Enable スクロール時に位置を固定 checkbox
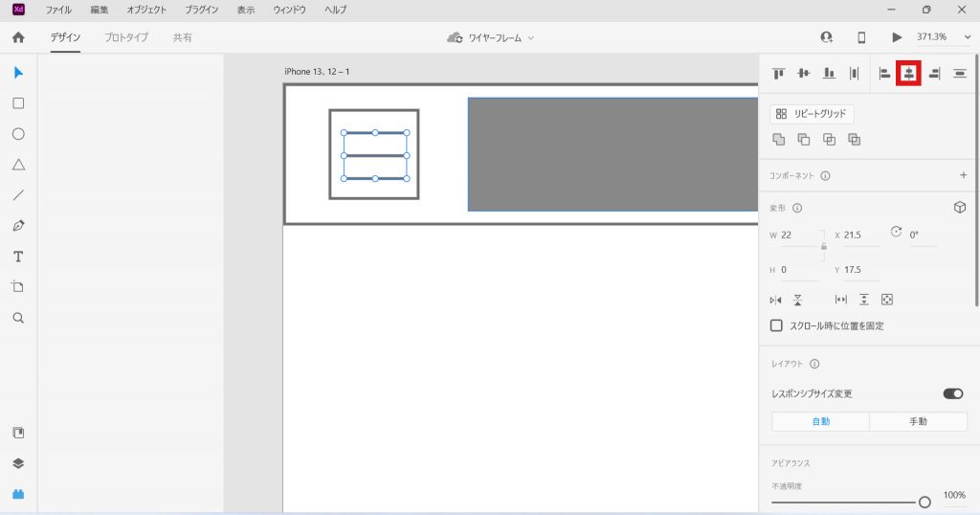The height and width of the screenshot is (515, 980). pyautogui.click(x=776, y=325)
